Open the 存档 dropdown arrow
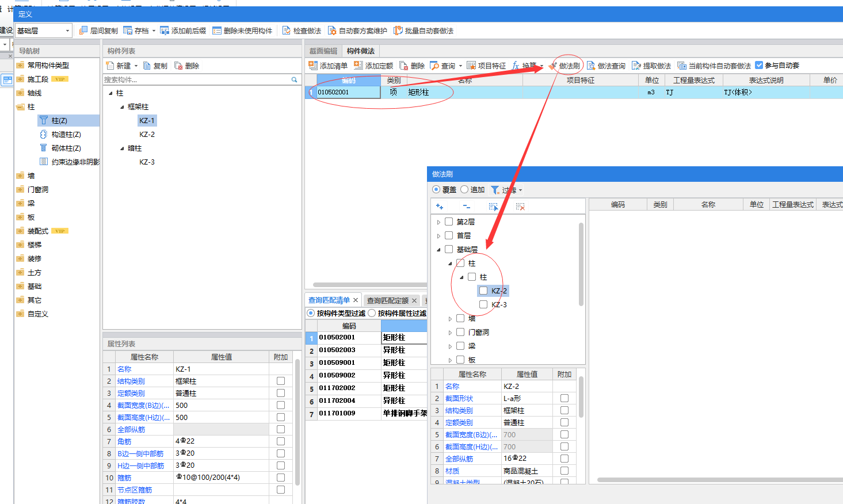Screen dimensions: 843x504 tap(154, 31)
